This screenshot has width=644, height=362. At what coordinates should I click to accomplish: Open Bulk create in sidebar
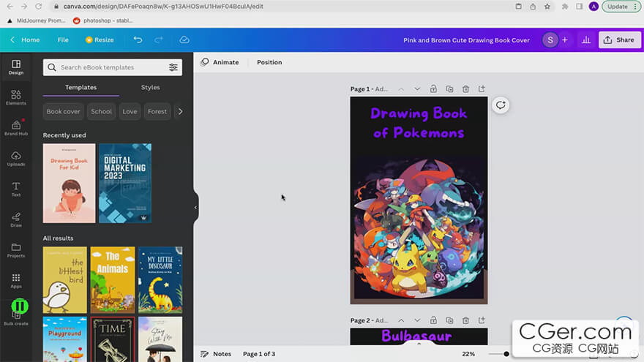16,319
